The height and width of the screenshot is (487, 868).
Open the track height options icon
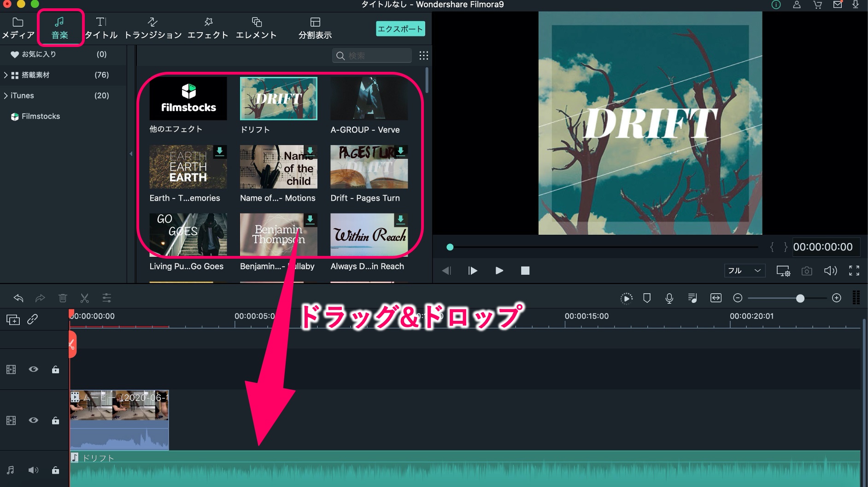tap(856, 298)
